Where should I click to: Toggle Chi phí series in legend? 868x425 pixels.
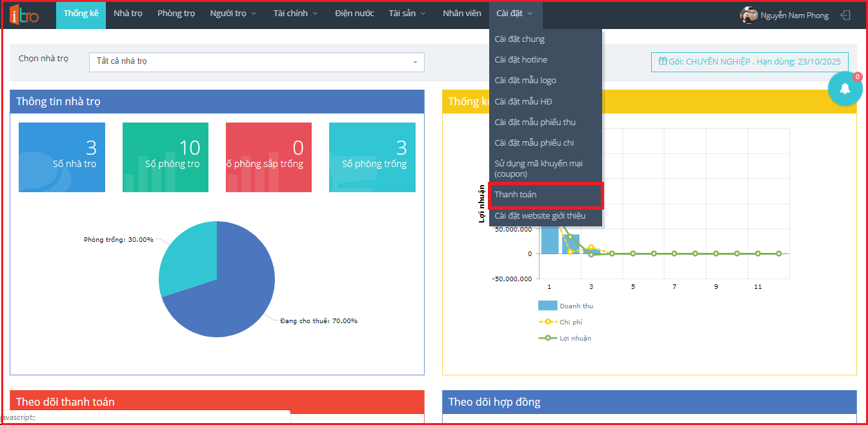(561, 322)
